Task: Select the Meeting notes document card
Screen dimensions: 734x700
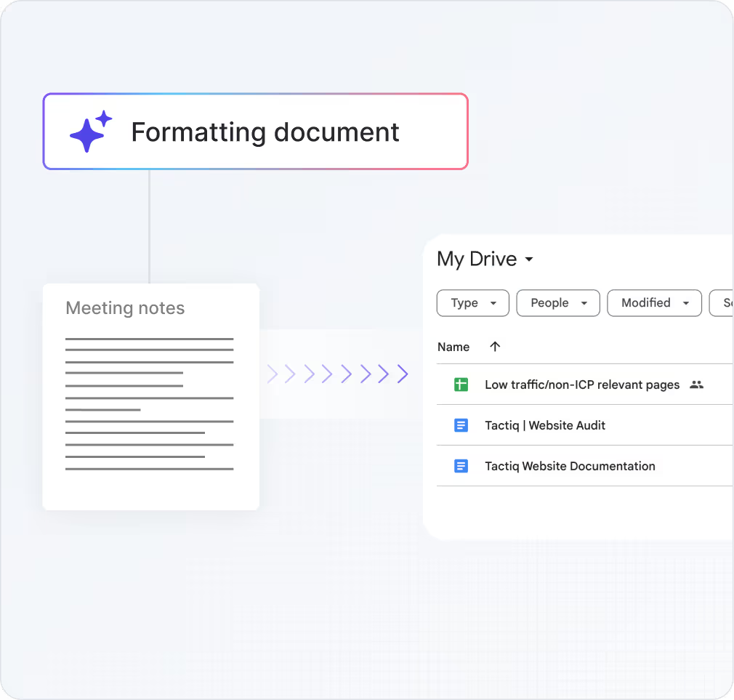Action: (x=150, y=397)
